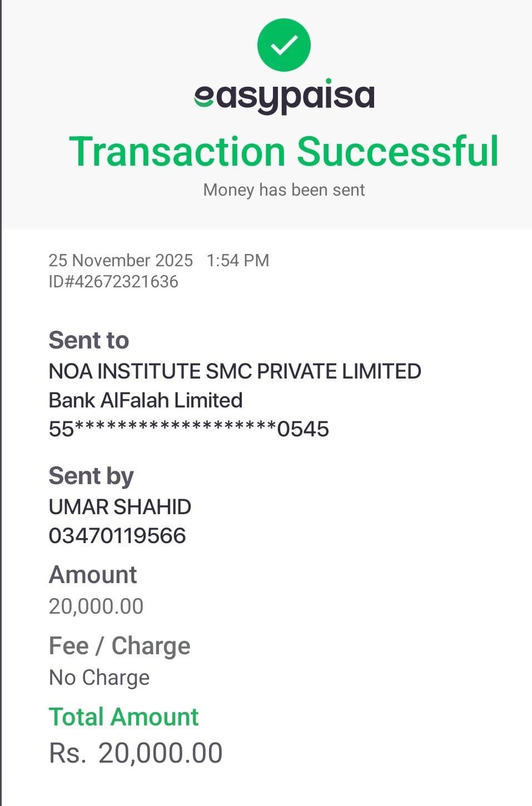
Task: Click the 'Money has been sent' subtitle
Action: [284, 190]
